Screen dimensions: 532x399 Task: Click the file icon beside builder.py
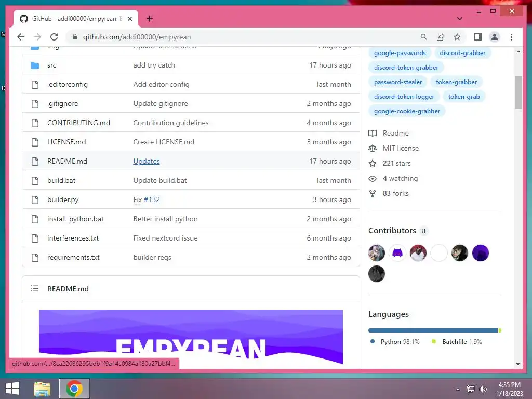[x=35, y=200]
